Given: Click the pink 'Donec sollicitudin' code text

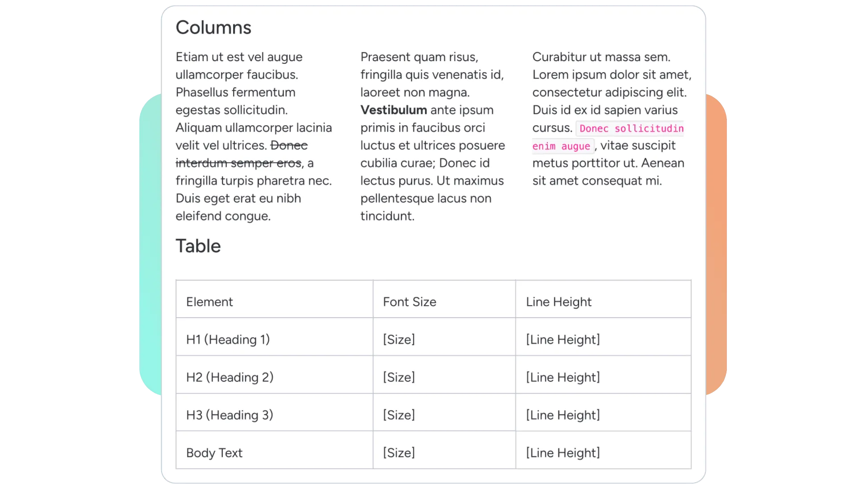Looking at the screenshot, I should [x=631, y=128].
